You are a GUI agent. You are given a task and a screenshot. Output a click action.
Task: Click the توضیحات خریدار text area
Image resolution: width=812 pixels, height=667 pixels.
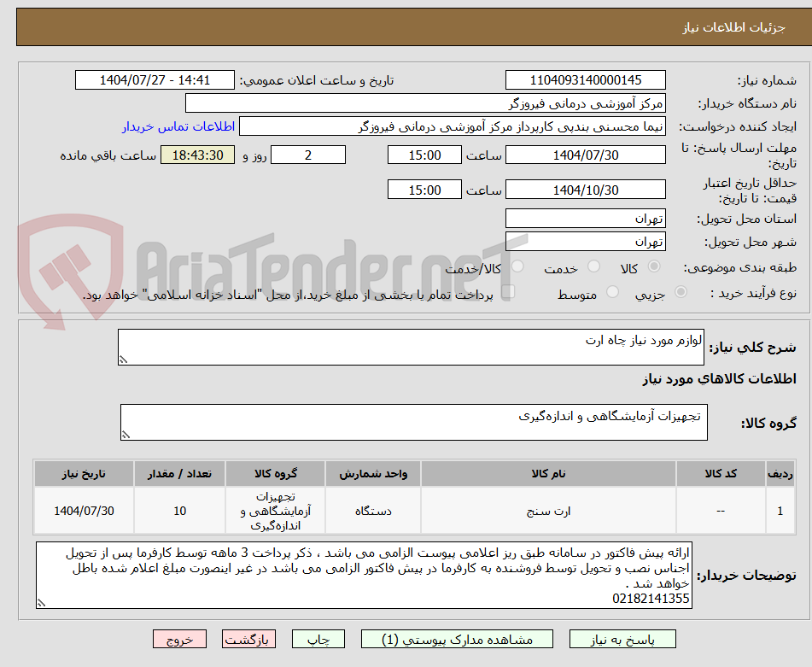click(364, 576)
